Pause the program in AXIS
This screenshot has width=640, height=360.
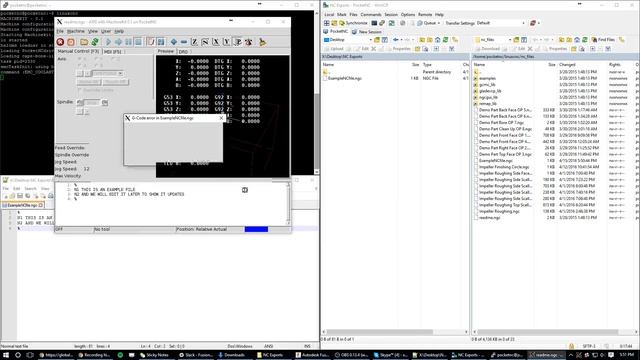tap(129, 42)
